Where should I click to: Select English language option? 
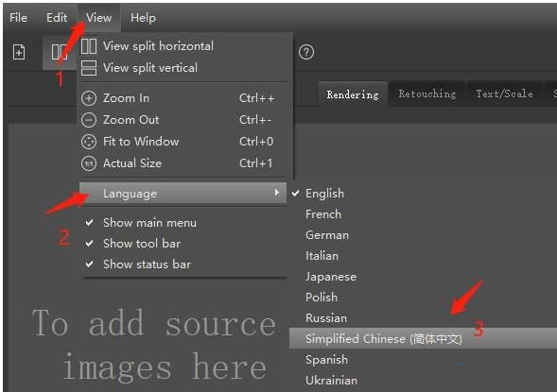click(x=324, y=194)
